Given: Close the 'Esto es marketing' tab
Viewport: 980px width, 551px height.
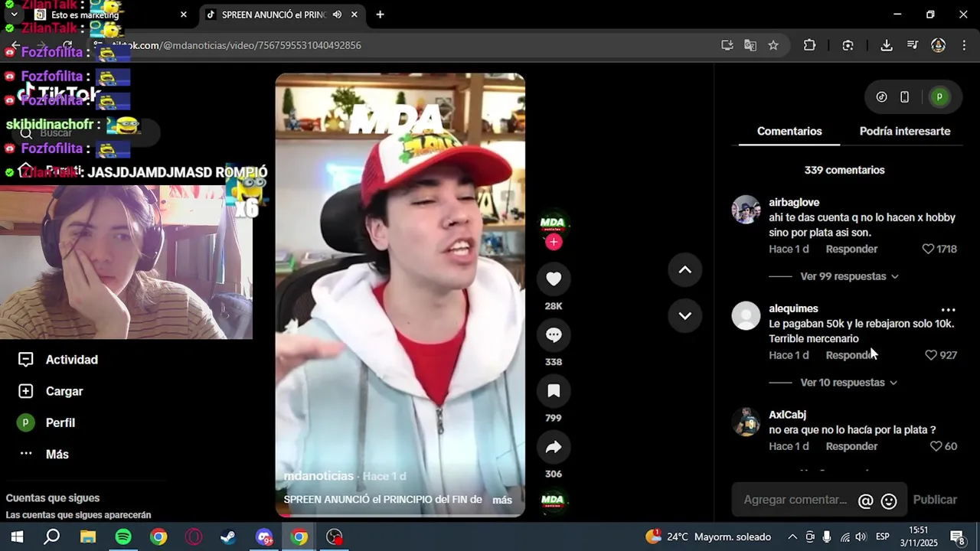Looking at the screenshot, I should click(x=183, y=15).
